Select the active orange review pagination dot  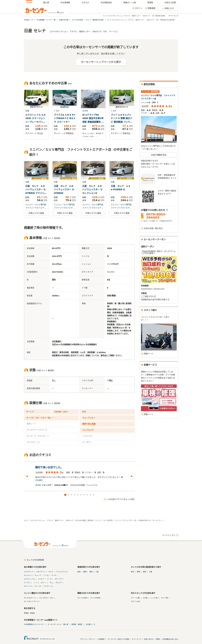pos(65,495)
